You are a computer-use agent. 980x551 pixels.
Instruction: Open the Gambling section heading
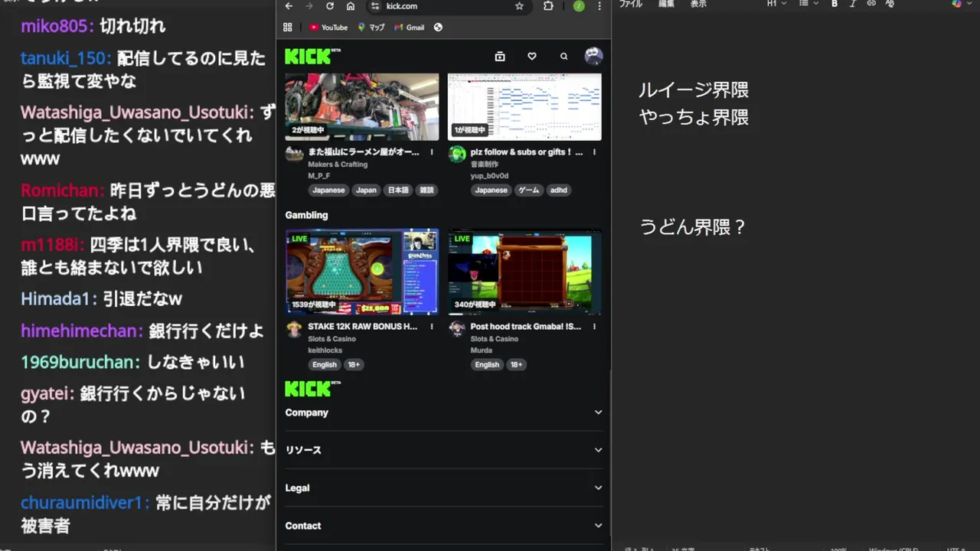[x=306, y=215]
